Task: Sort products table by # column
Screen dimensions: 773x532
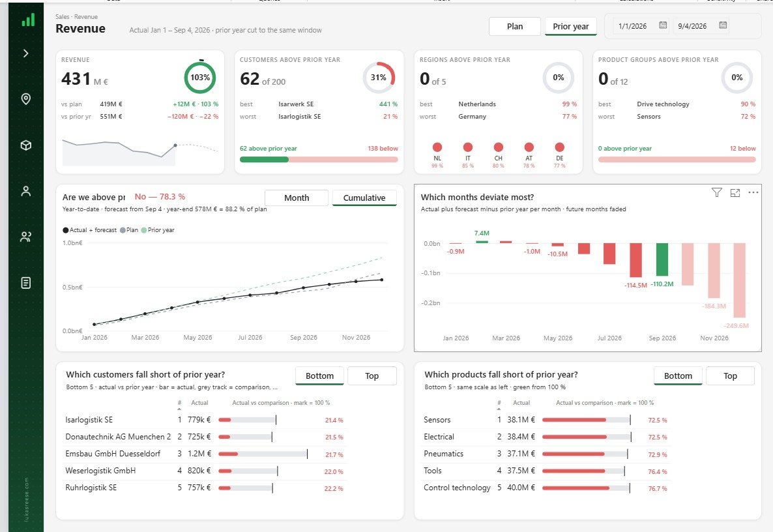Action: tap(499, 404)
